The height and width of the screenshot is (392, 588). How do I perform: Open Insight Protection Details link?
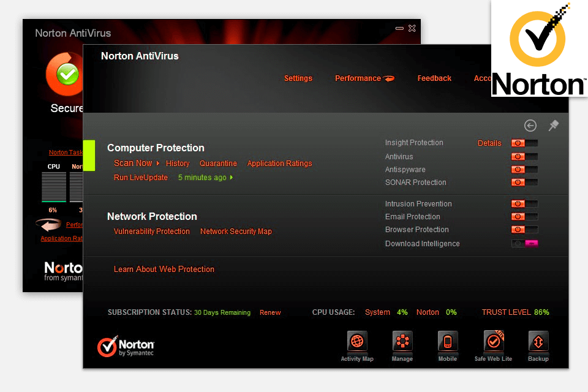tap(489, 143)
